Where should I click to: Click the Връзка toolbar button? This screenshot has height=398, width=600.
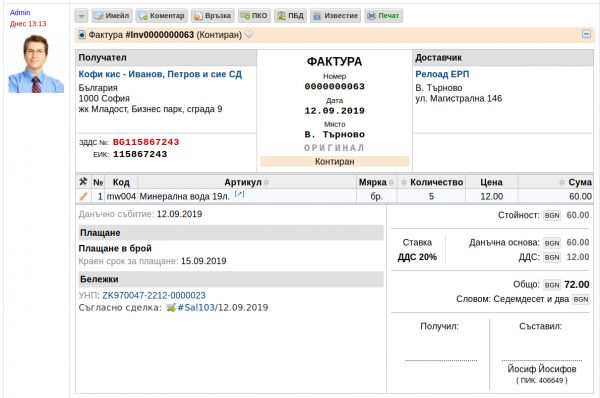(212, 16)
